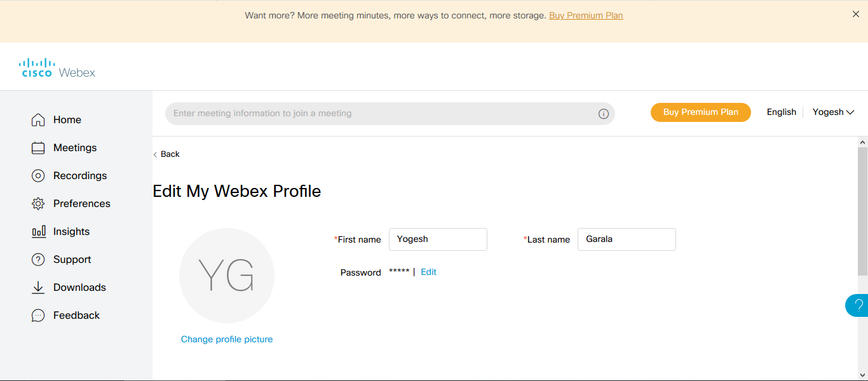Go to Downloads in sidebar
868x381 pixels.
point(79,288)
